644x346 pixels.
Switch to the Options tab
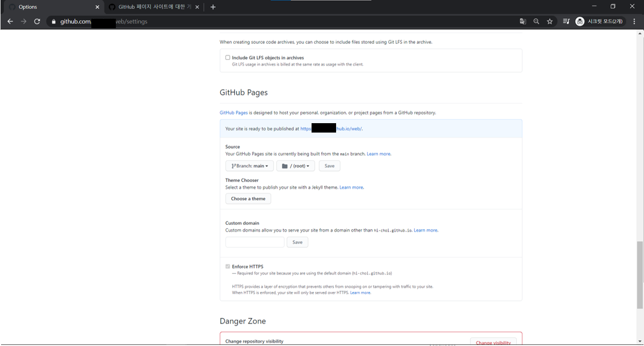tap(52, 7)
